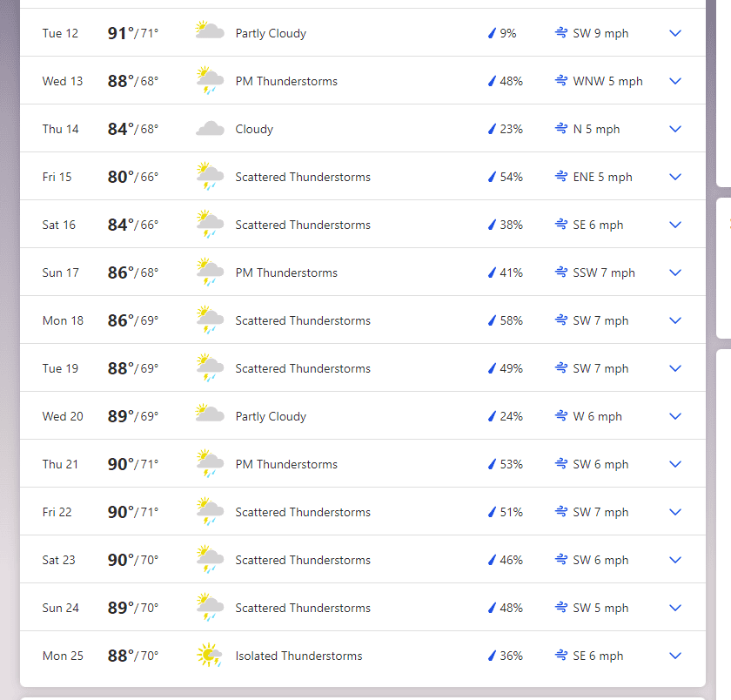Click the raindrop icon beside 9%
This screenshot has width=731, height=700.
[x=492, y=33]
